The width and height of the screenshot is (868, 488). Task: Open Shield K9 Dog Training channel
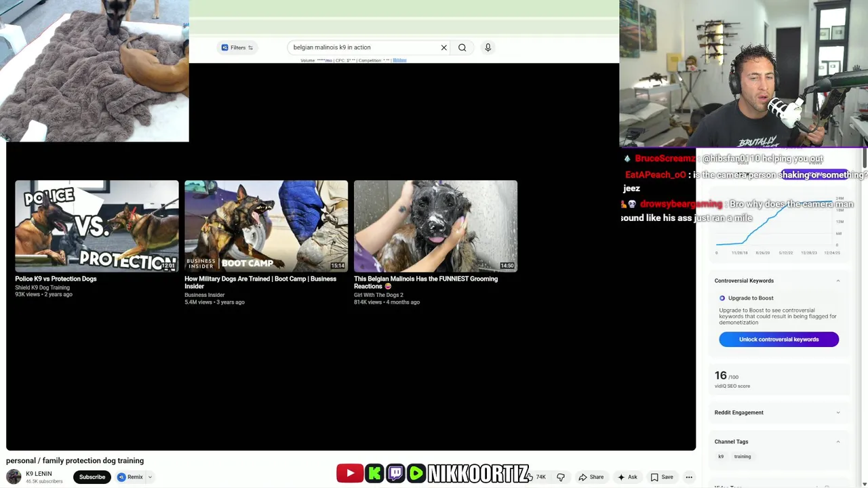point(42,287)
